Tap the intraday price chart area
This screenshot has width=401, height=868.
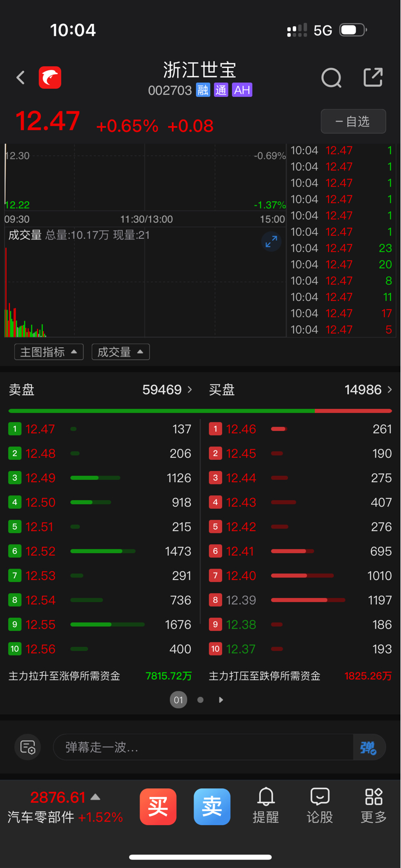145,178
